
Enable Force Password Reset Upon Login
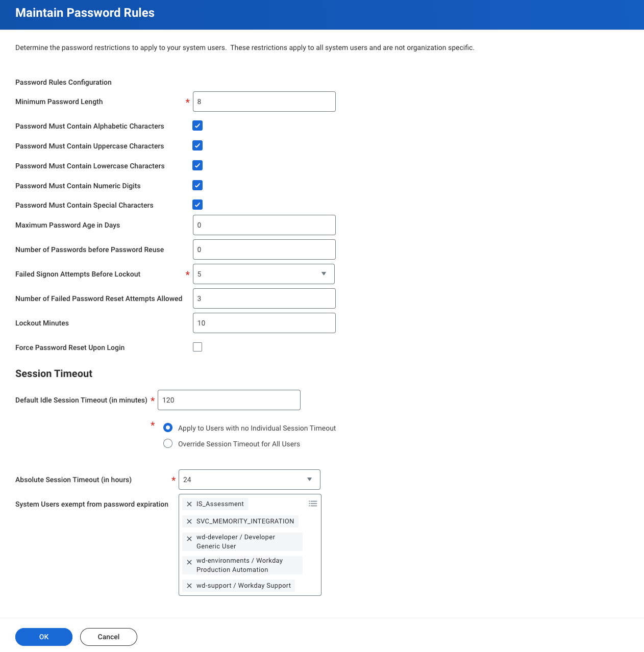pyautogui.click(x=197, y=347)
